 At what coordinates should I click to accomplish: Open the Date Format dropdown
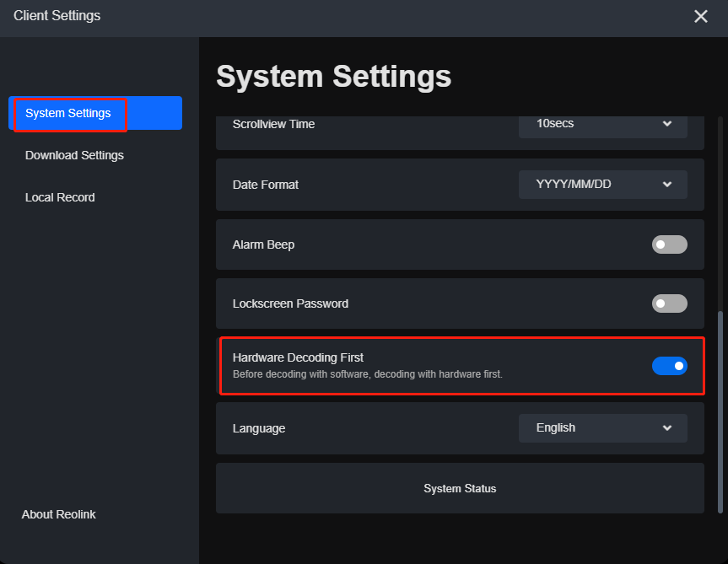point(602,185)
